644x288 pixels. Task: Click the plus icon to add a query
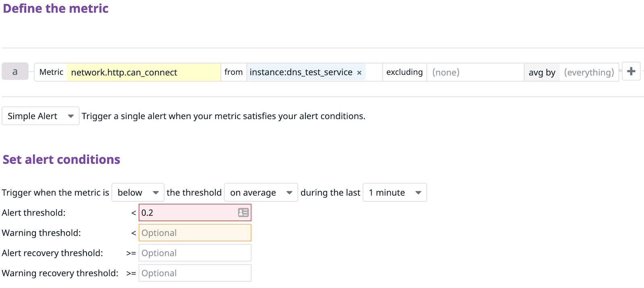coord(631,72)
